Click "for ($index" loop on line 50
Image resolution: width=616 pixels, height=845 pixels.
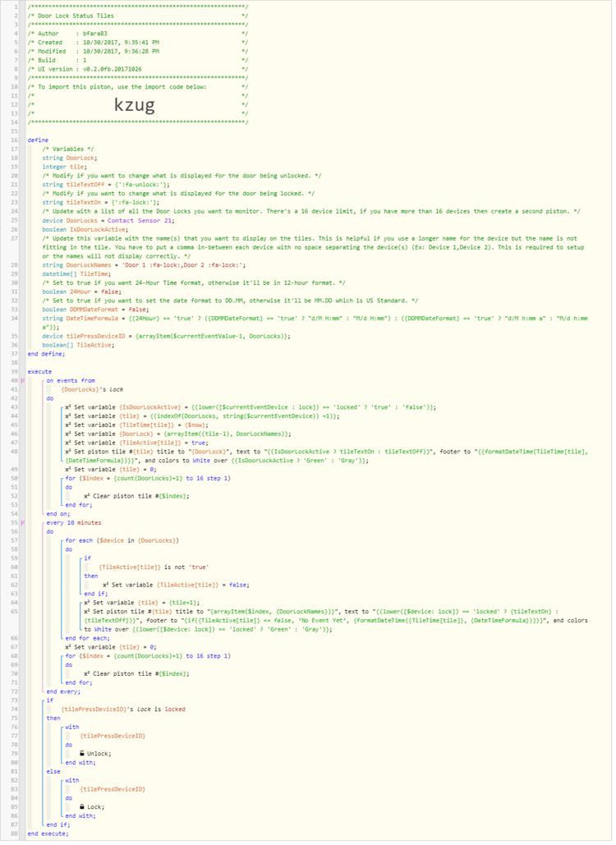[148, 480]
